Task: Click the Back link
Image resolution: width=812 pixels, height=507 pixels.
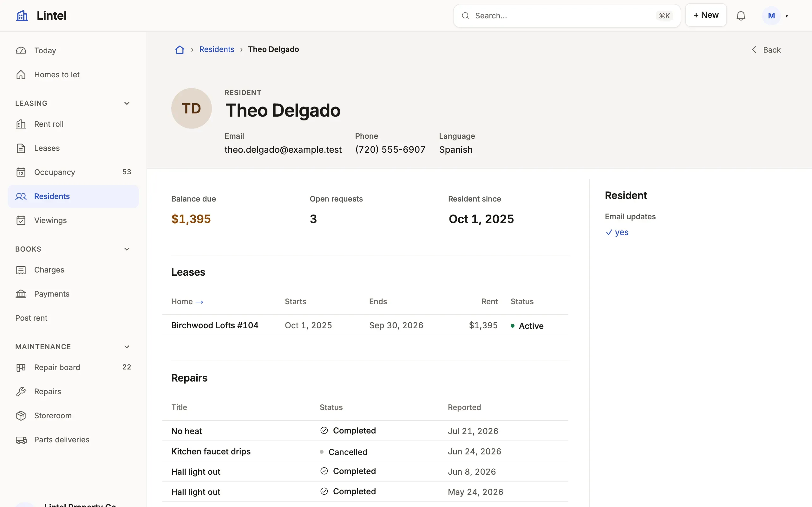Action: [766, 50]
